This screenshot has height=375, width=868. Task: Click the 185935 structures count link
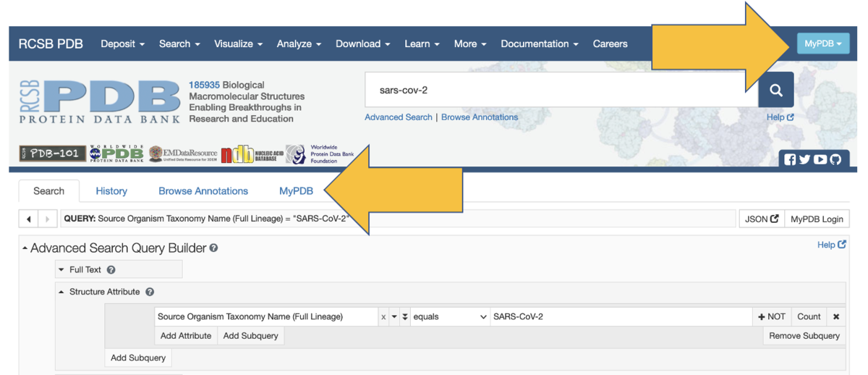(x=204, y=85)
